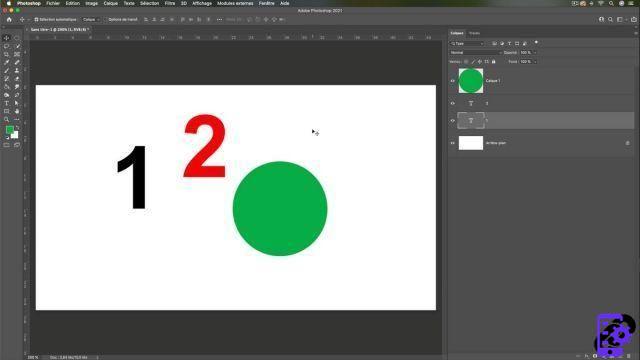This screenshot has height=360, width=640.
Task: Toggle the Sélection automatique checkbox
Action: coord(36,19)
